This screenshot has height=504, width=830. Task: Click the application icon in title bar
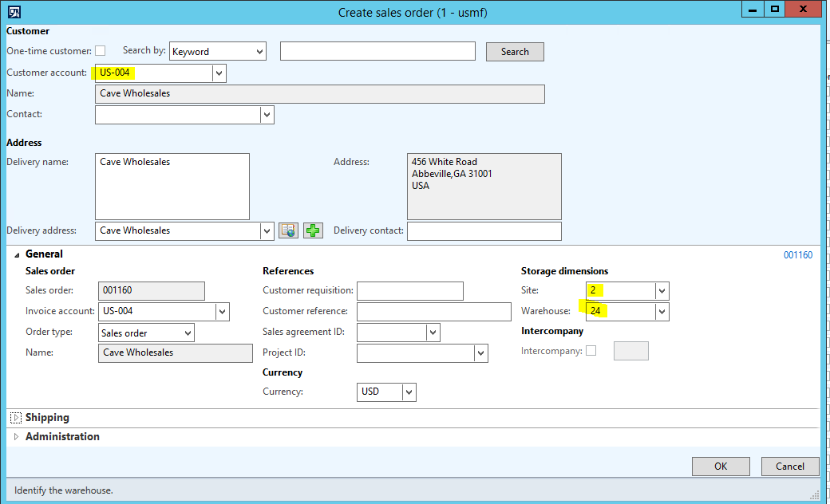[14, 11]
